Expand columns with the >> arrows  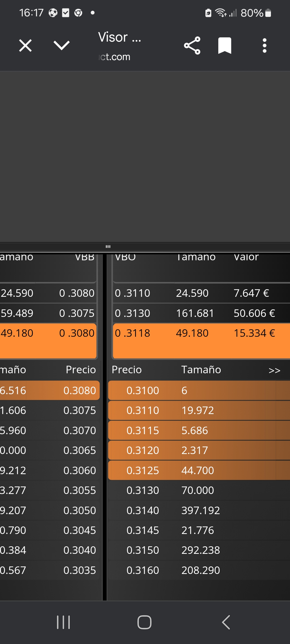(274, 371)
